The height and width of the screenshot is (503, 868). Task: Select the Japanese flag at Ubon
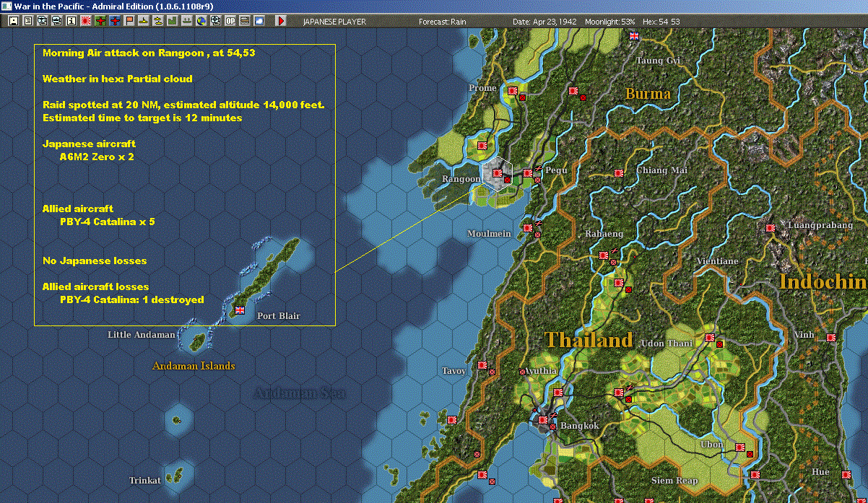(x=740, y=447)
